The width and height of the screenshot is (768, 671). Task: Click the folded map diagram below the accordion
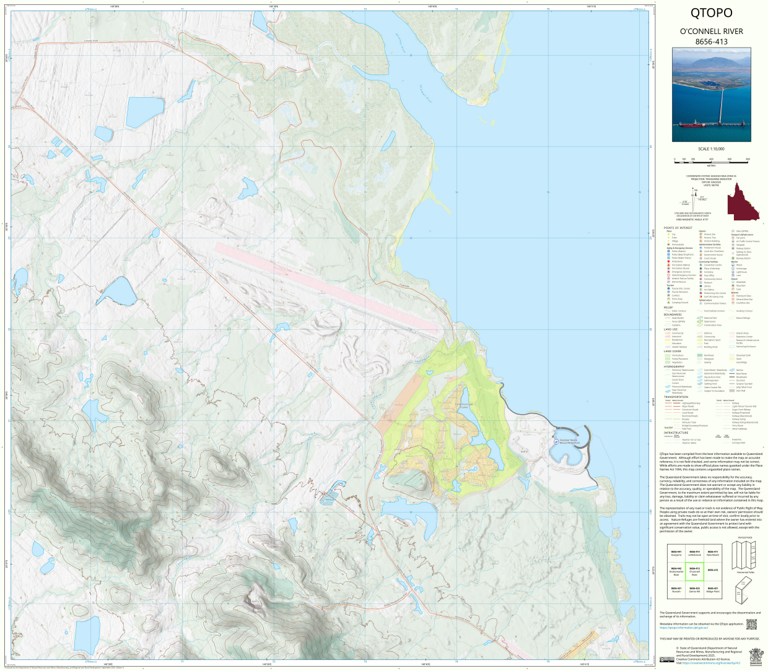744,590
